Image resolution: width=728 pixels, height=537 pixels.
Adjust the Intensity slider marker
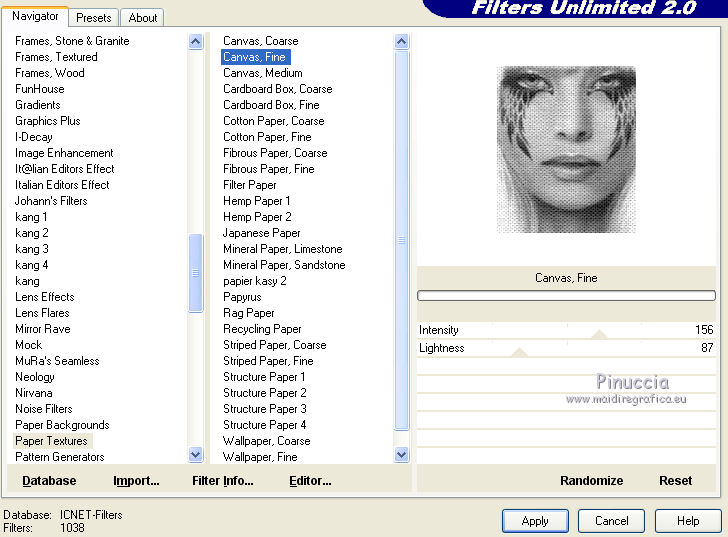[x=599, y=335]
